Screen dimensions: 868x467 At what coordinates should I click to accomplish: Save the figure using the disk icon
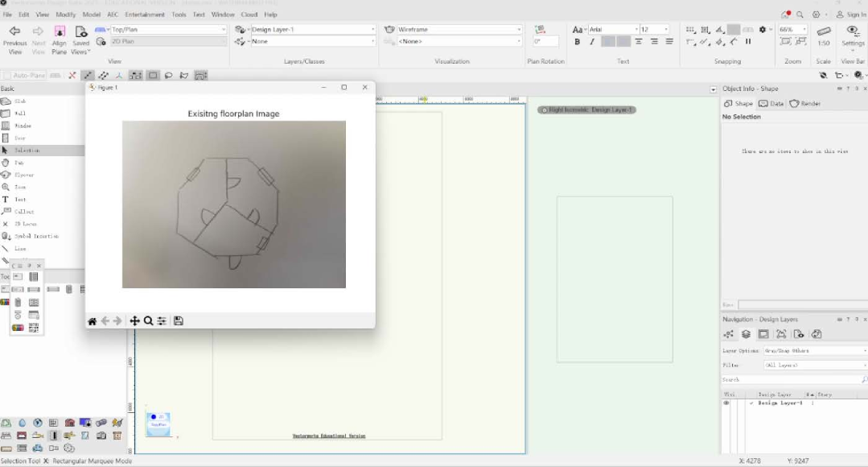[179, 321]
